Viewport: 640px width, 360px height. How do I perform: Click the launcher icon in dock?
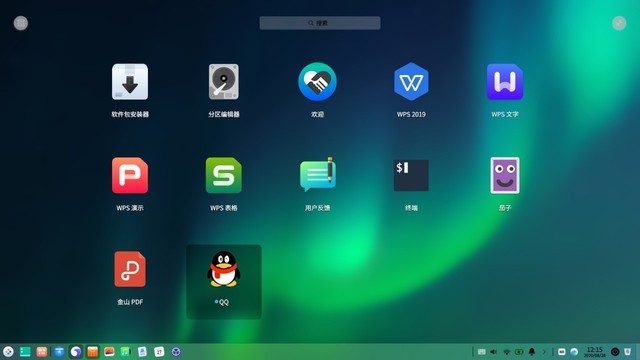(8, 351)
